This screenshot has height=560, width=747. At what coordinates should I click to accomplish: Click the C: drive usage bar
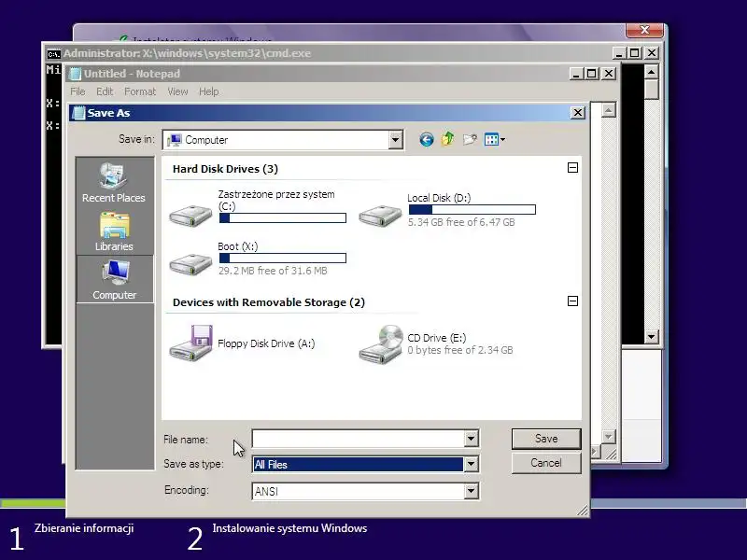click(x=283, y=218)
